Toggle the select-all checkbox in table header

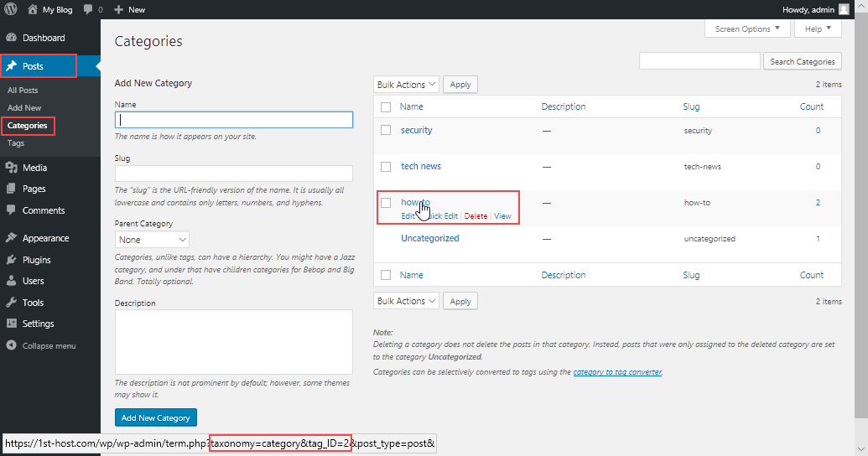[386, 107]
